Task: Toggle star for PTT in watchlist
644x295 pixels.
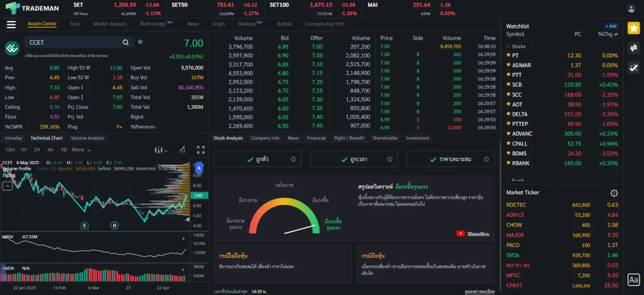Action: pos(508,75)
